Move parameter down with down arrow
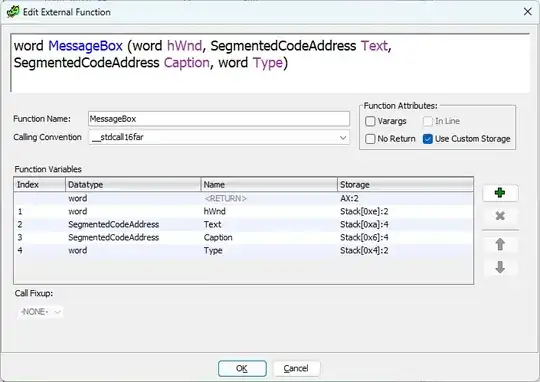This screenshot has height=382, width=540. [500, 267]
